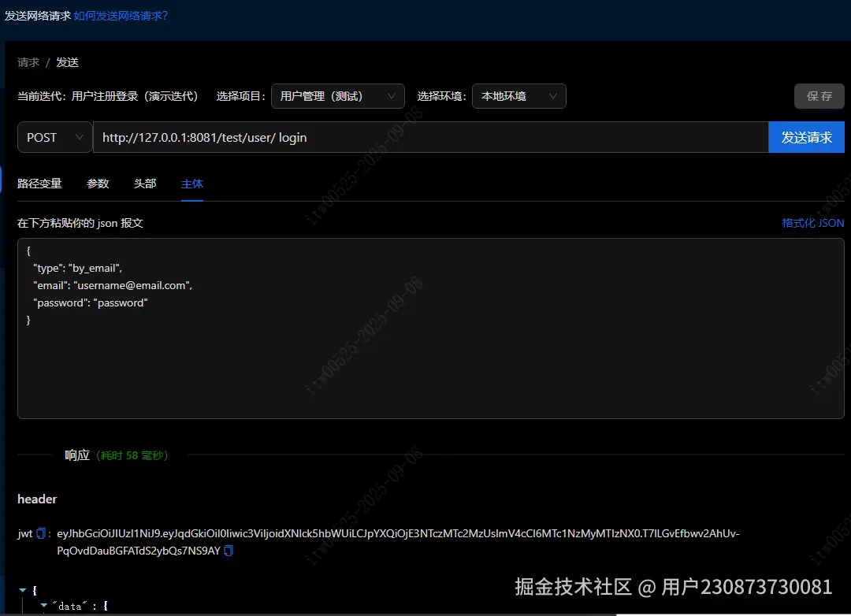The image size is (851, 616).
Task: Click the 响应 heading
Action: point(77,455)
